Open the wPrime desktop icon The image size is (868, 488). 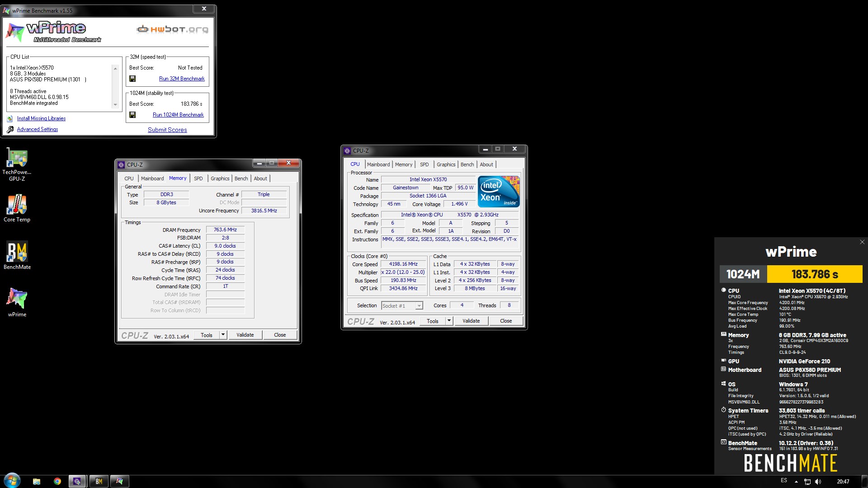(17, 302)
